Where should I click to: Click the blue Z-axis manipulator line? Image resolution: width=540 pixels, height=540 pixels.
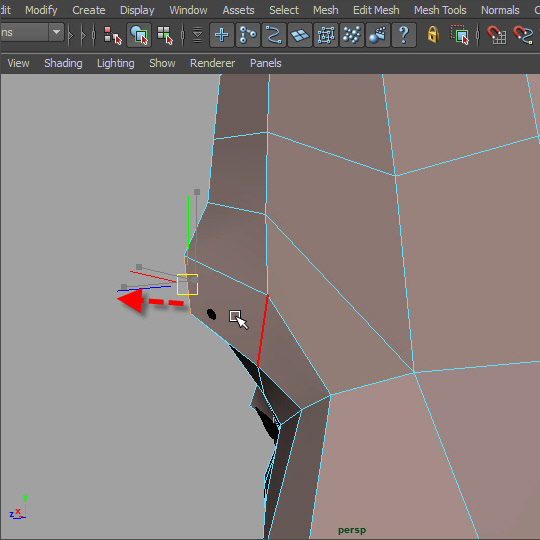click(144, 289)
